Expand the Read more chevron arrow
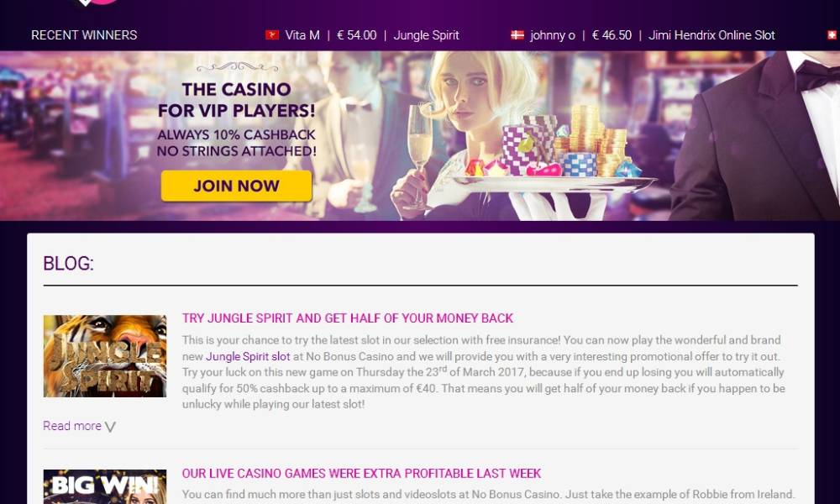 coord(110,427)
